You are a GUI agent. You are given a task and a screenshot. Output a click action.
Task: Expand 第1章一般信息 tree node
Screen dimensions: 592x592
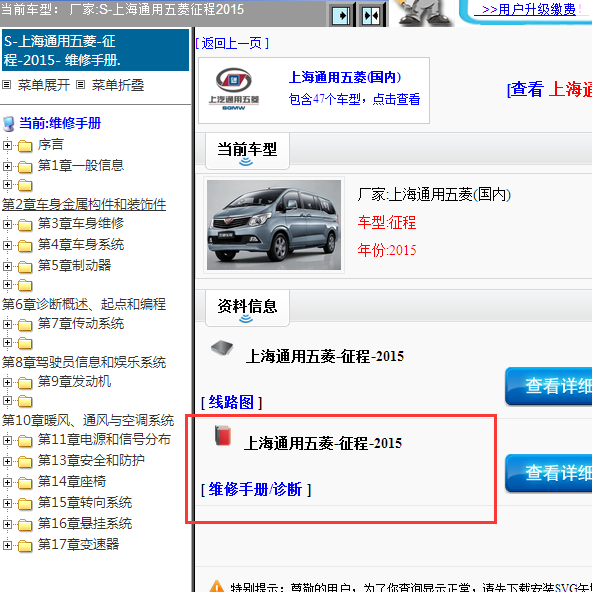7,166
